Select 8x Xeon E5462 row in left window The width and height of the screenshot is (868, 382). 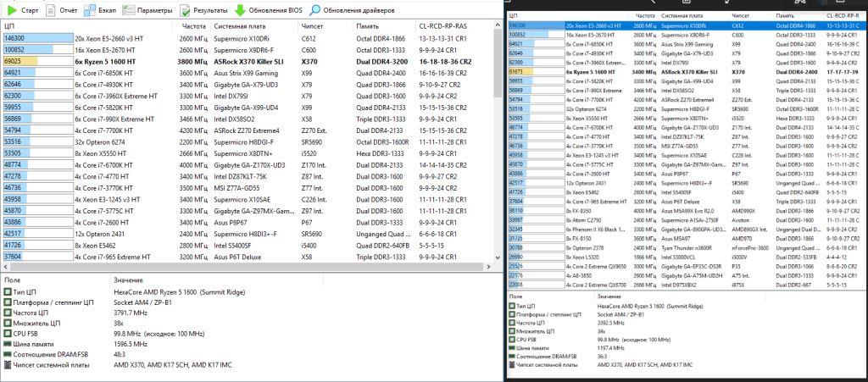pos(248,245)
